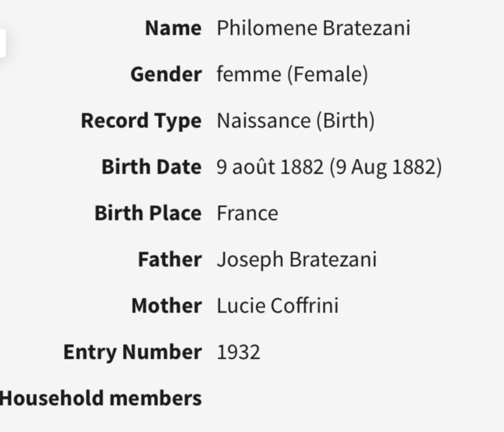
Task: Open mother Lucie Coffrini entry
Action: [x=278, y=305]
